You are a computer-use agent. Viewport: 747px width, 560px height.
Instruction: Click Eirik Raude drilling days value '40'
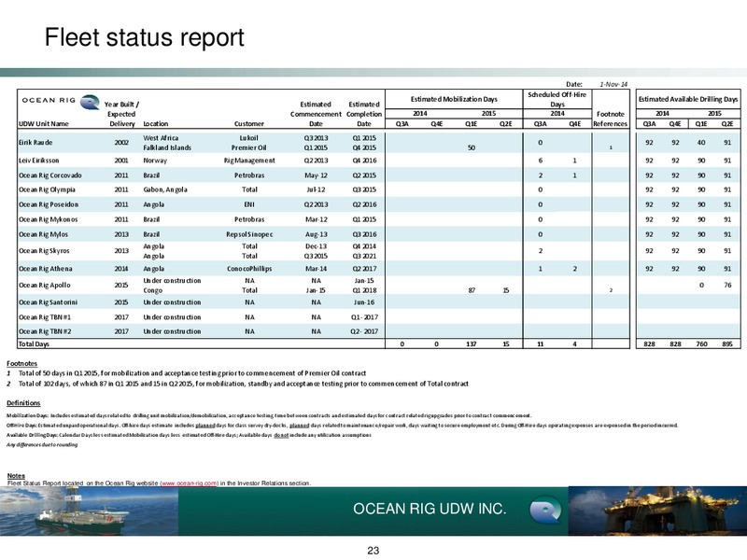pyautogui.click(x=701, y=143)
